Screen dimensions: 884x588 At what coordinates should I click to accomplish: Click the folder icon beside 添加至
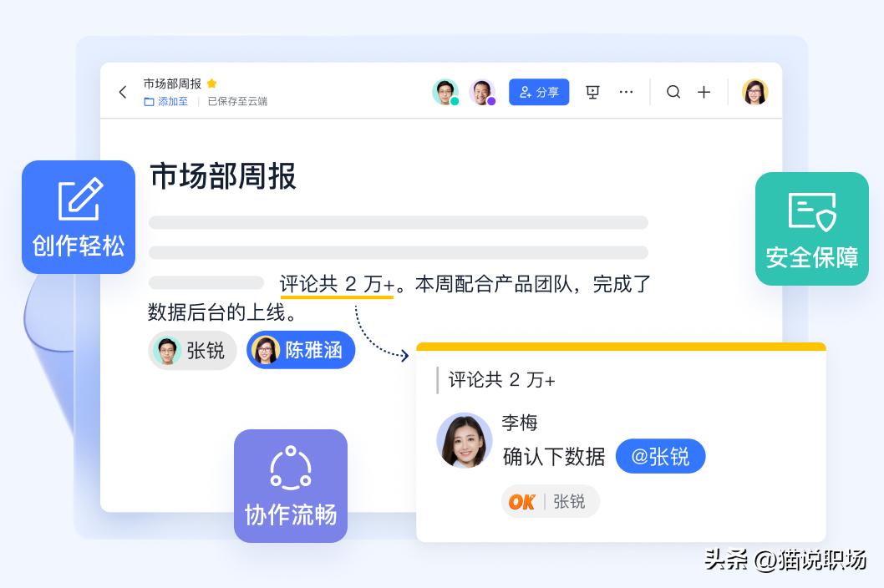pos(147,101)
